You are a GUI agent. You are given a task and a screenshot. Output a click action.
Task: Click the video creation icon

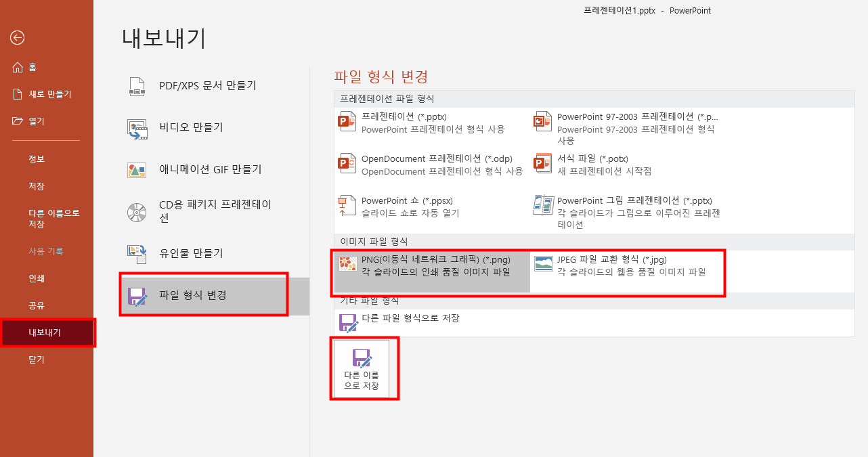pyautogui.click(x=137, y=129)
